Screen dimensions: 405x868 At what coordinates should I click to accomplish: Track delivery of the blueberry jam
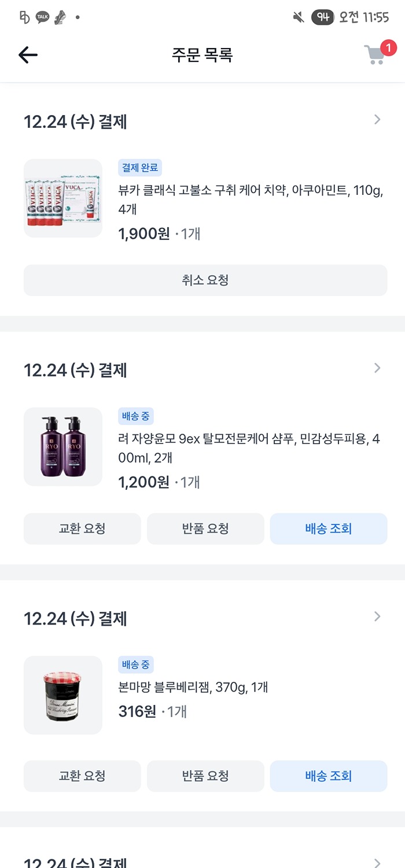pos(328,775)
